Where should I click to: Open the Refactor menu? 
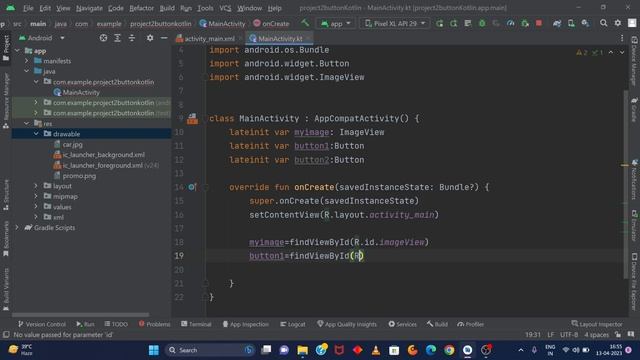141,8
